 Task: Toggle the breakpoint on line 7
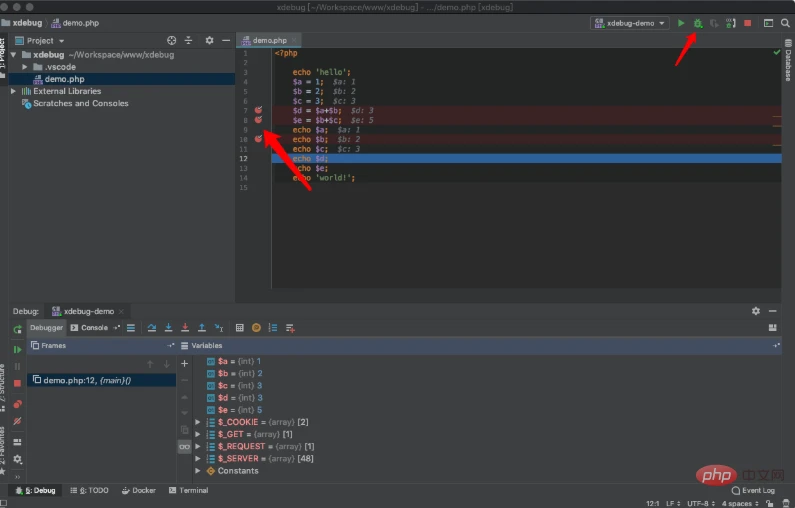pos(258,110)
